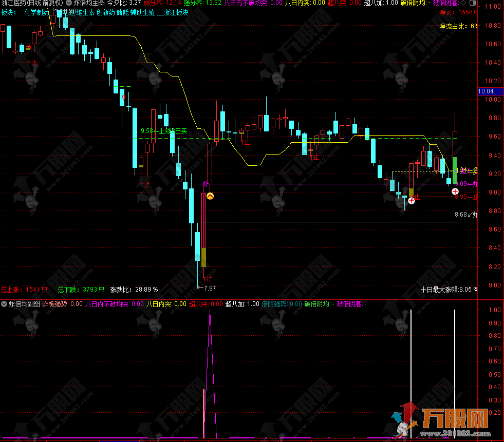504x442 pixels.
Task: Click the magenta 炸 marker on horizontal line
Action: (206, 184)
